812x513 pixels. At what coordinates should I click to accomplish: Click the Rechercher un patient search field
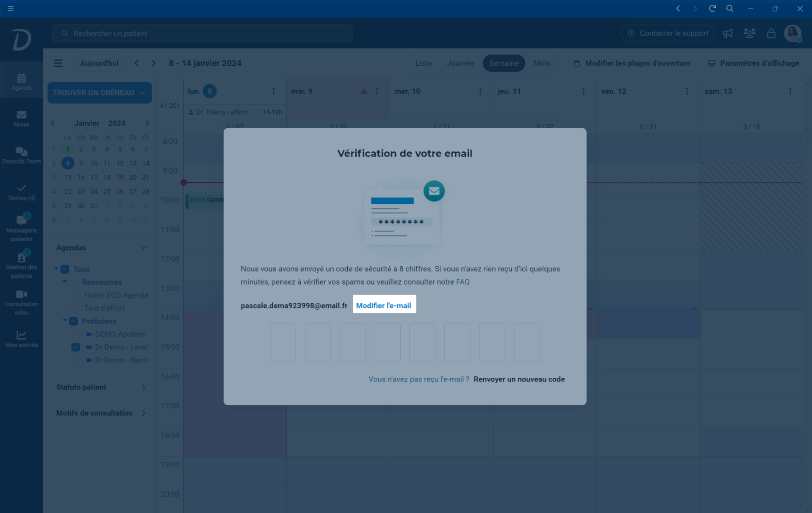click(x=202, y=33)
